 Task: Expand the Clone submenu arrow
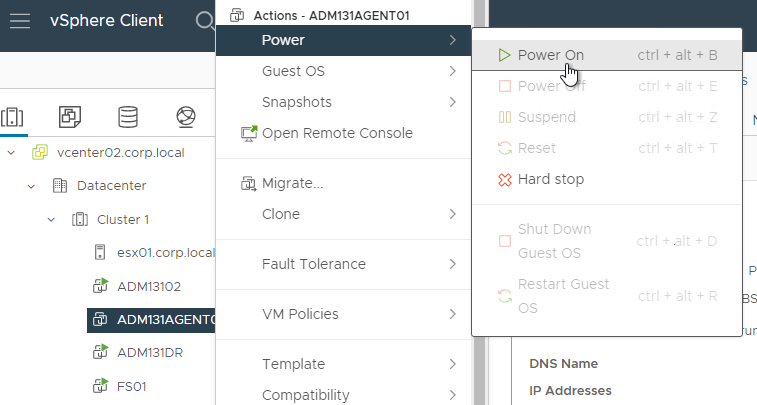(x=452, y=214)
